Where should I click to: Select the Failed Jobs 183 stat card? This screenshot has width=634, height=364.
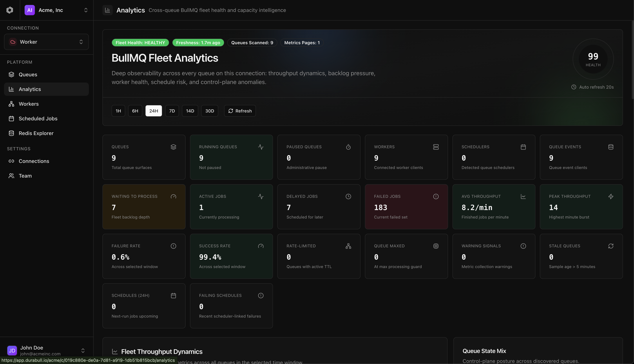[406, 207]
